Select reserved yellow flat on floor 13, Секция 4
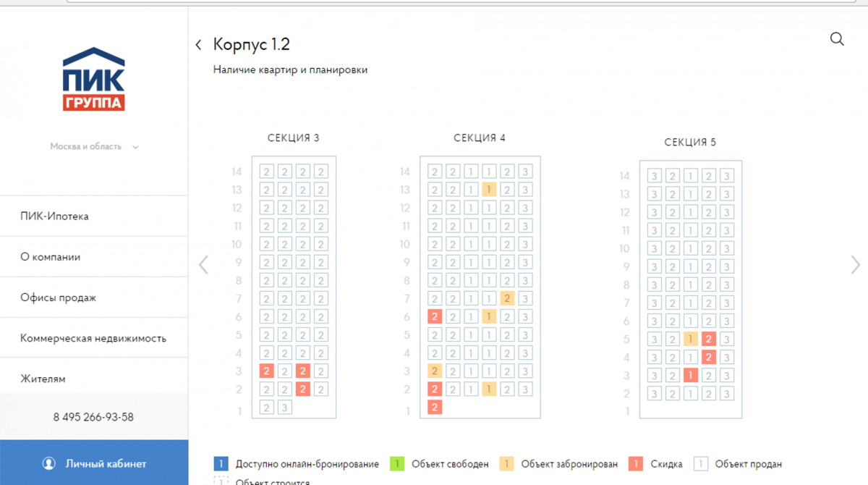 489,190
